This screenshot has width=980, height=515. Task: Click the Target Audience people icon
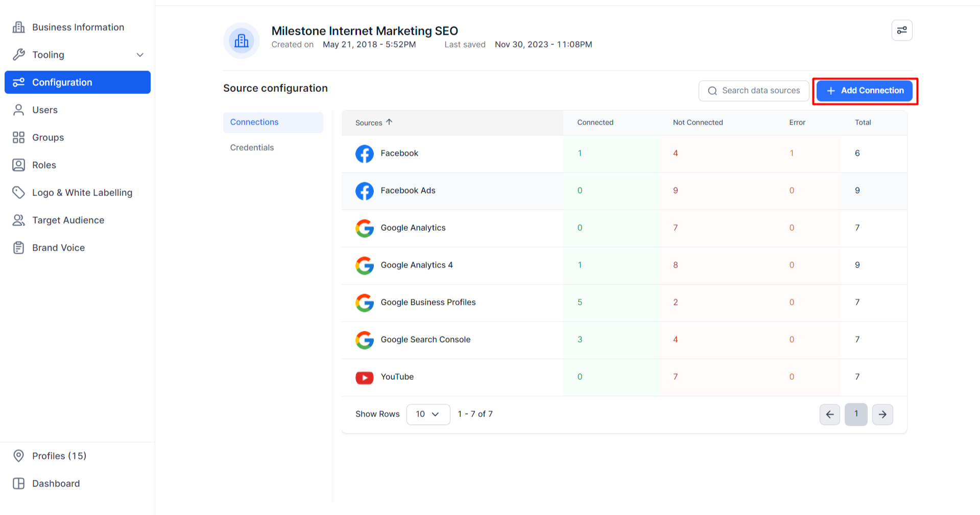coord(18,220)
